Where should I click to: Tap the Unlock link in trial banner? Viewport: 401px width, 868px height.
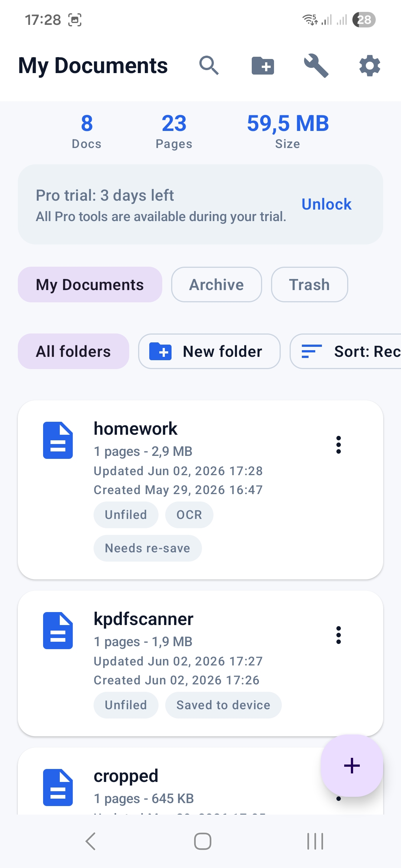[x=326, y=204]
